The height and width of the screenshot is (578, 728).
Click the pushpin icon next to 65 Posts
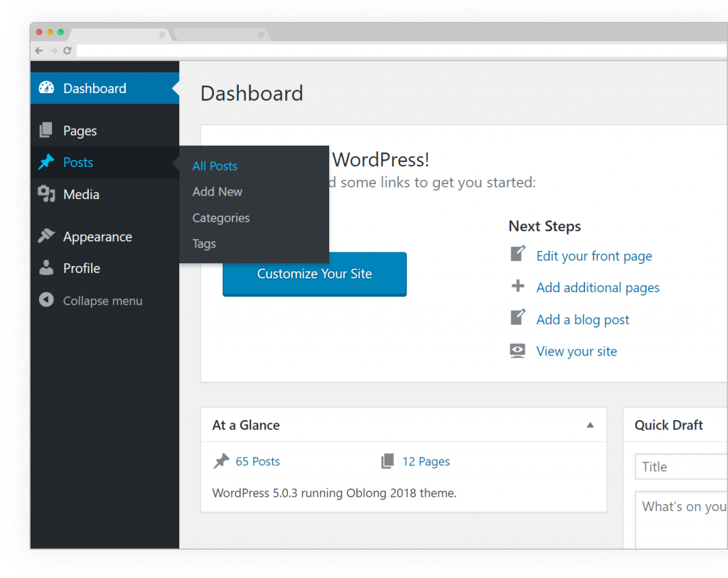tap(222, 461)
